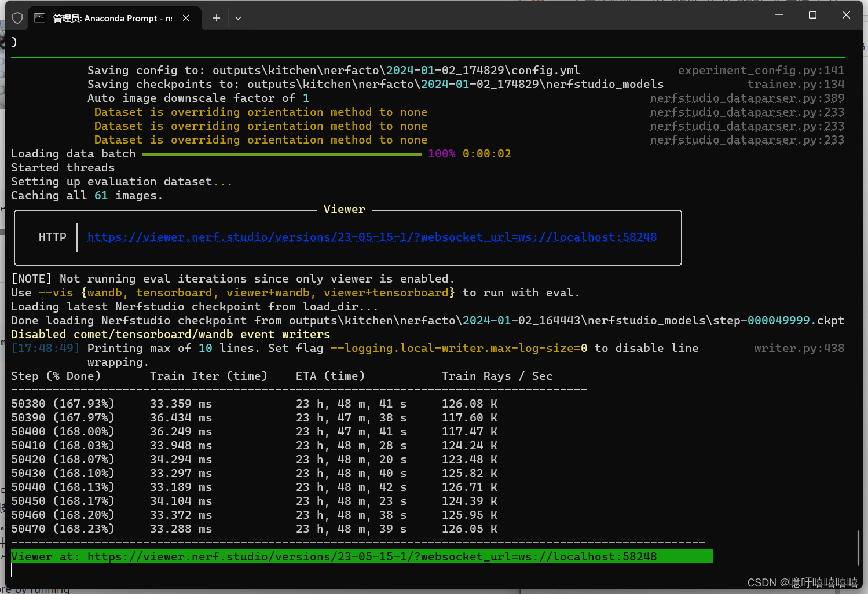Click the HTTP label in the Viewer box
This screenshot has width=868, height=594.
pos(53,237)
